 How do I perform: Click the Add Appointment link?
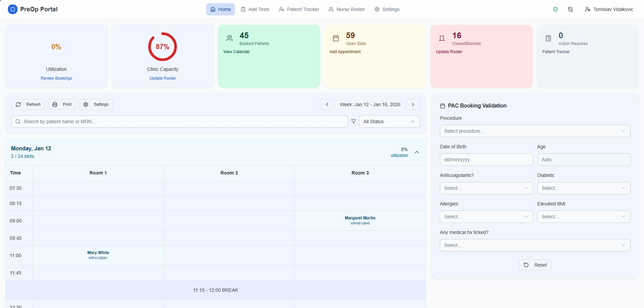coord(345,52)
